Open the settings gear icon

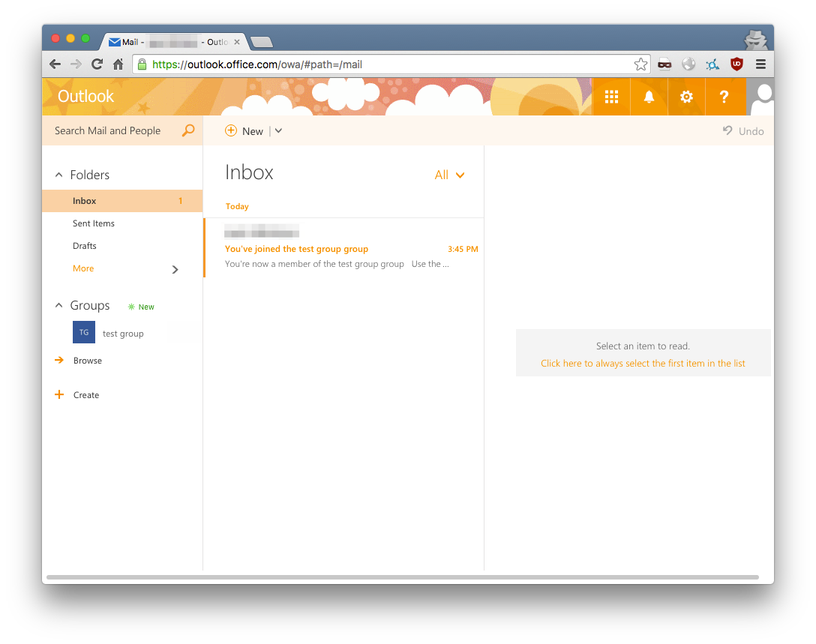tap(686, 97)
